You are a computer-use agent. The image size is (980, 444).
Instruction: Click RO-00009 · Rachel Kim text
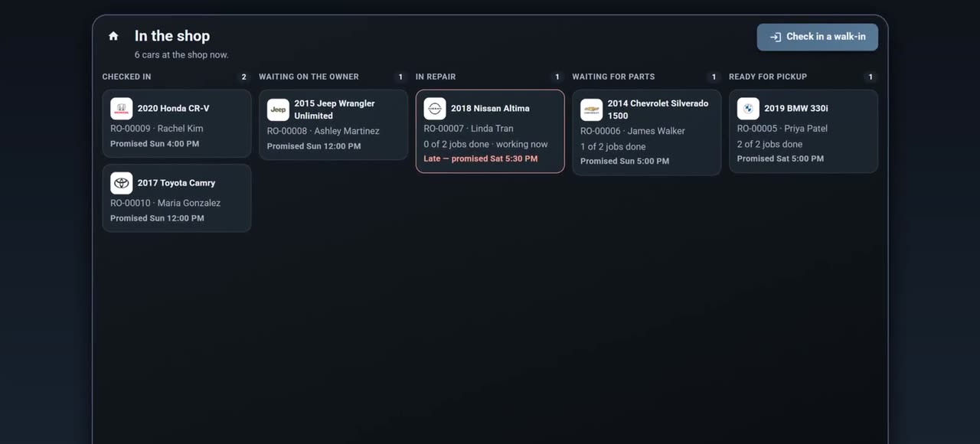click(x=157, y=129)
